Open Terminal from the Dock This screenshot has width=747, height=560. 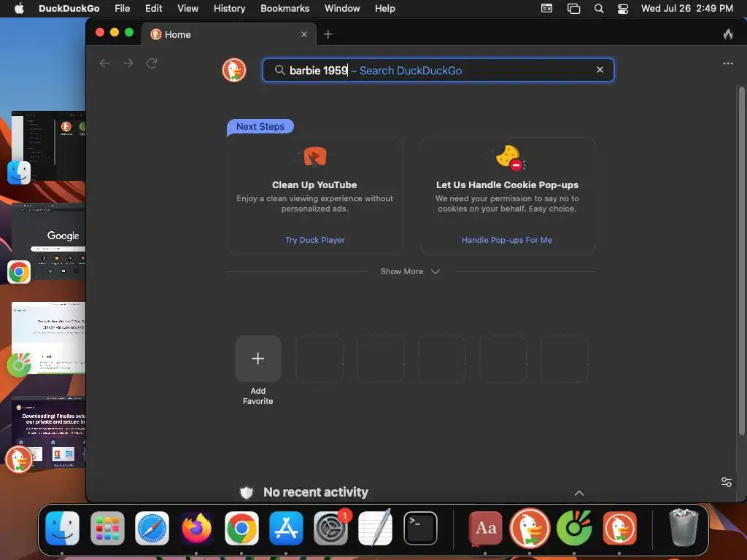tap(420, 528)
